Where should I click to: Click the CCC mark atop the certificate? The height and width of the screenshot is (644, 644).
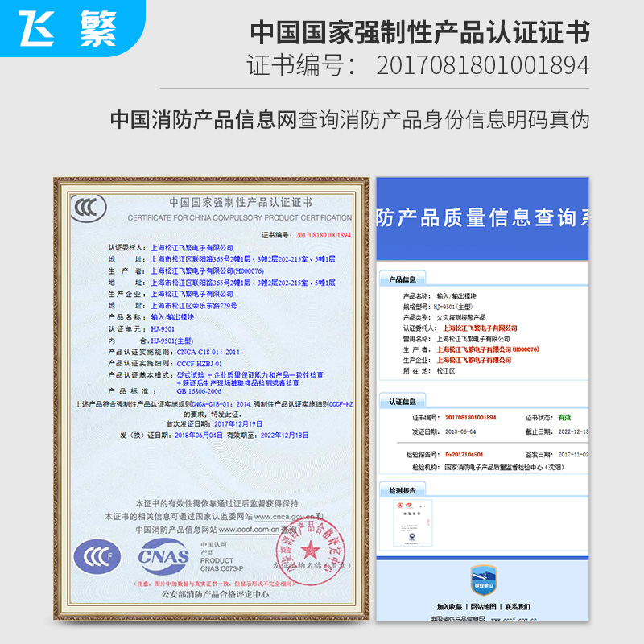89,208
